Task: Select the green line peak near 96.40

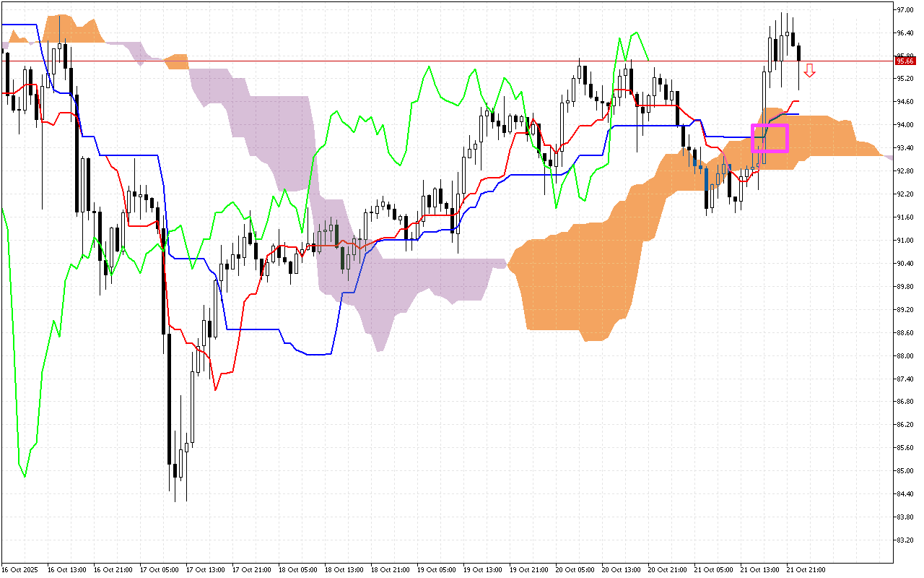Action: [635, 33]
